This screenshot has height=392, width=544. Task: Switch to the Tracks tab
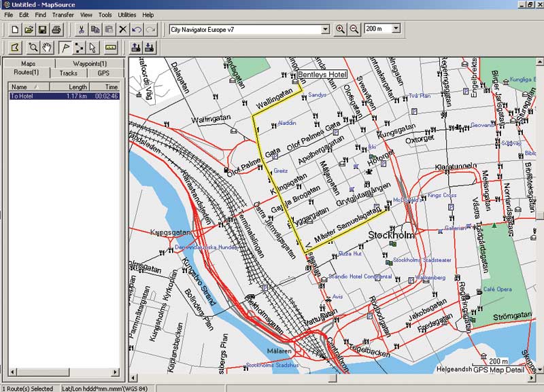point(69,73)
